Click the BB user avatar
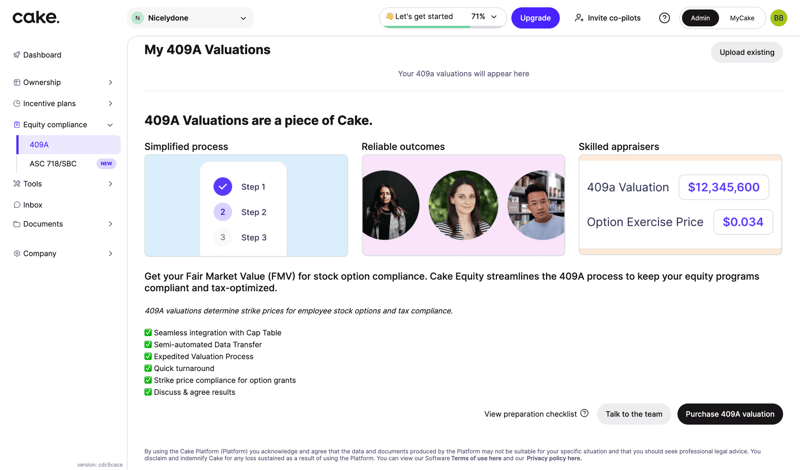 point(778,18)
